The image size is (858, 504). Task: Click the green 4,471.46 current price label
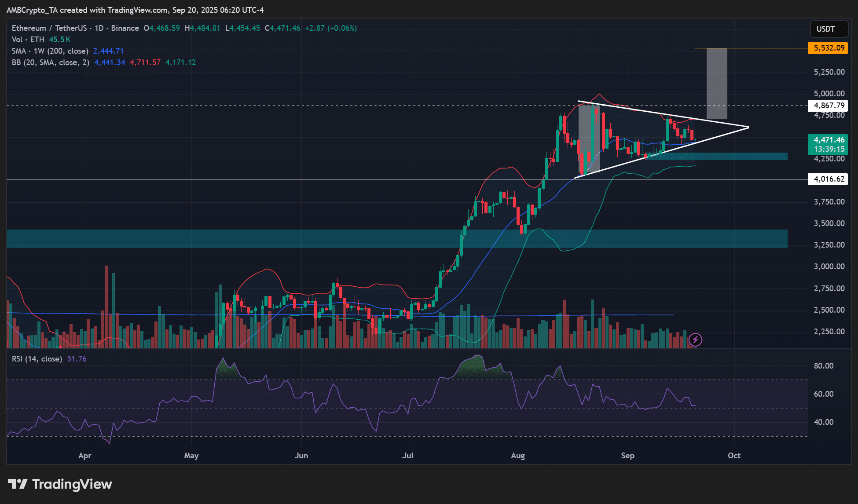pos(828,140)
